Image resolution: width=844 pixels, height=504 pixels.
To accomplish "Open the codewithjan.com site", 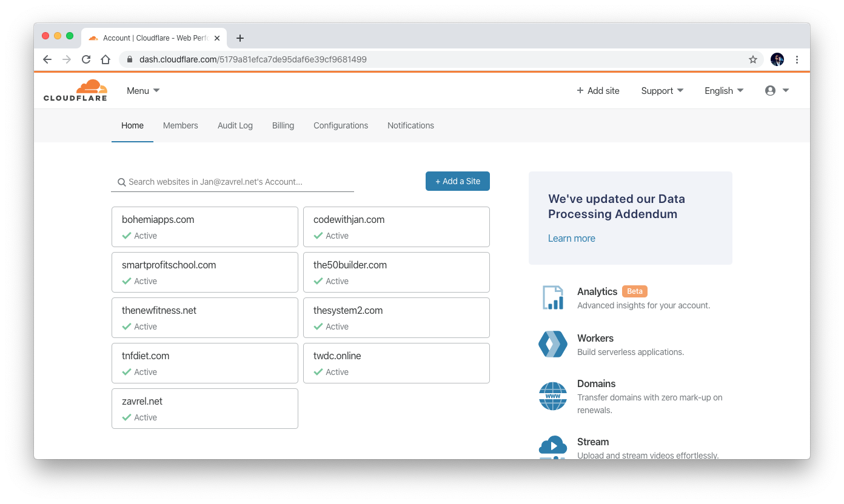I will [397, 227].
